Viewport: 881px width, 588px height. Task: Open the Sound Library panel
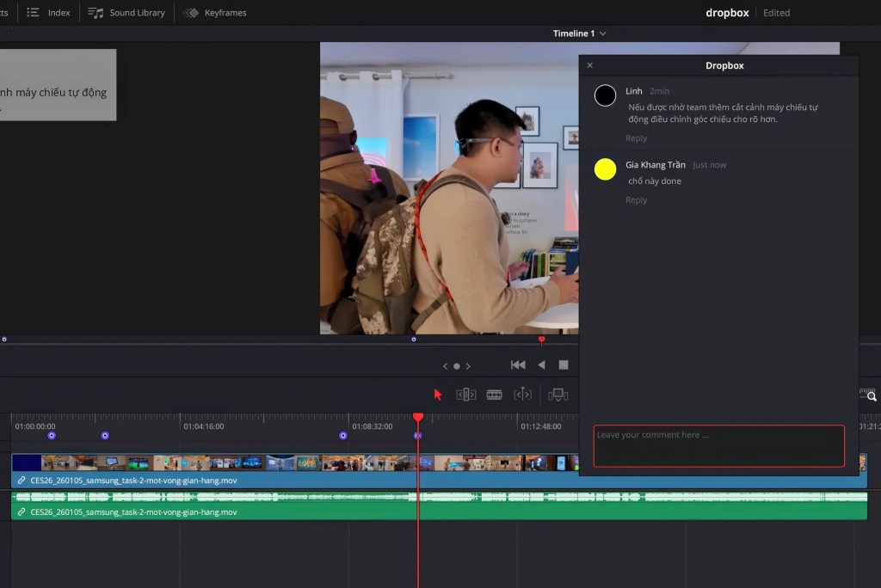tap(126, 13)
